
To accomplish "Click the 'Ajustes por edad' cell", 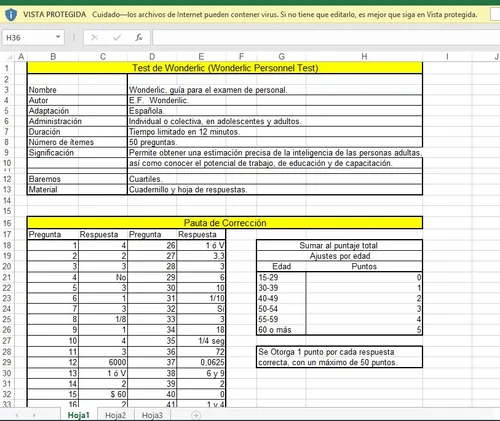I will click(339, 256).
